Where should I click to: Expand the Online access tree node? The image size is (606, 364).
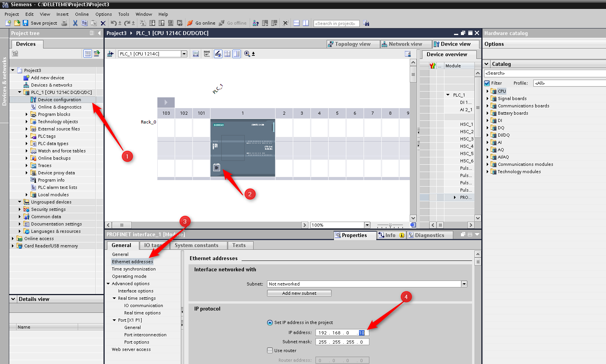point(13,239)
